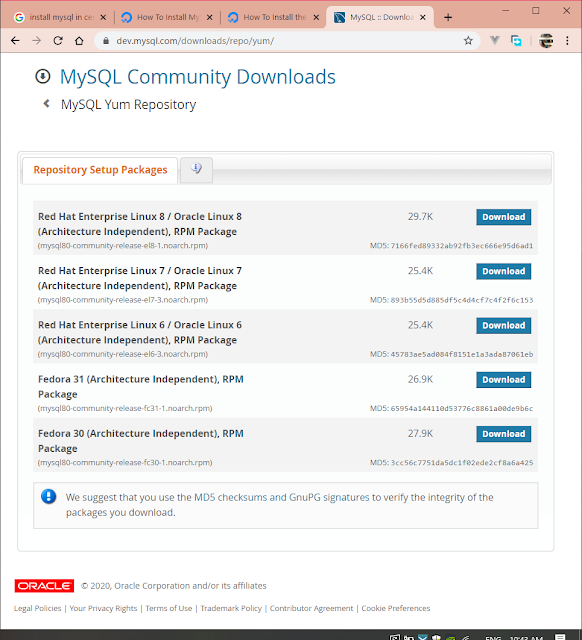Click the gray V extension icon
582x640 pixels.
tap(495, 40)
